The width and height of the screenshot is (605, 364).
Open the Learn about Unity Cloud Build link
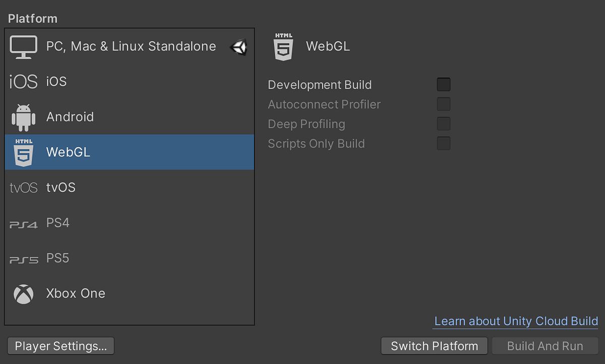(516, 322)
